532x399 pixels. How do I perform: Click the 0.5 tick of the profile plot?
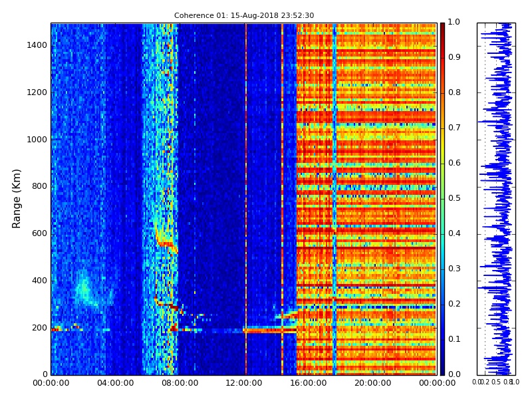tap(496, 382)
